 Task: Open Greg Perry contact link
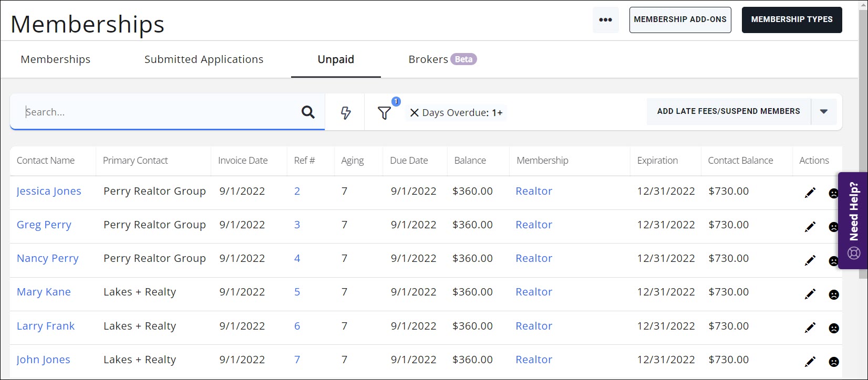tap(44, 225)
